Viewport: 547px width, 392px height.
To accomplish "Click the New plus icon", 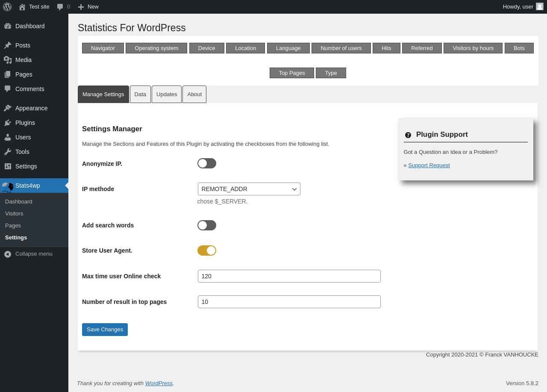I will 81,7.
